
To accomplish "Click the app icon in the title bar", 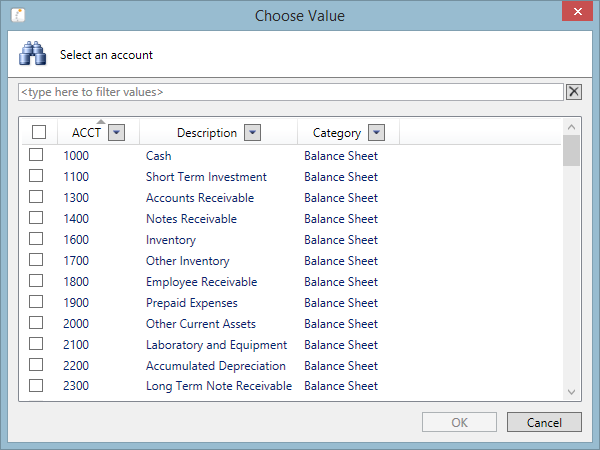I will [x=17, y=16].
